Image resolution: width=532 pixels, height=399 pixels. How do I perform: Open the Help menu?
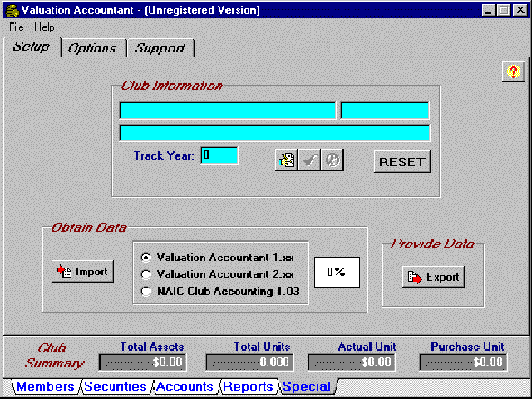44,27
